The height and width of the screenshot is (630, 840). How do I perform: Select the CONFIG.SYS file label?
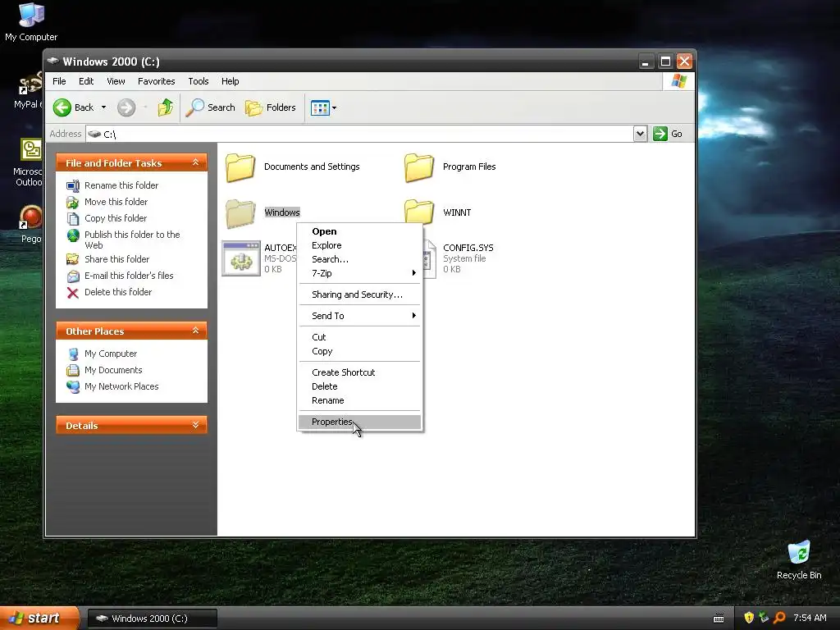[468, 248]
